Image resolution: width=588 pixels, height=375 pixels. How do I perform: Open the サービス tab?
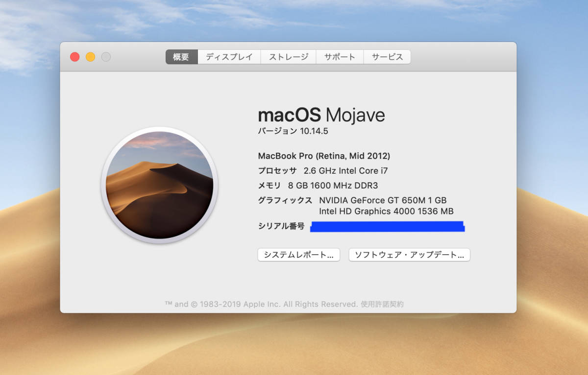point(387,57)
